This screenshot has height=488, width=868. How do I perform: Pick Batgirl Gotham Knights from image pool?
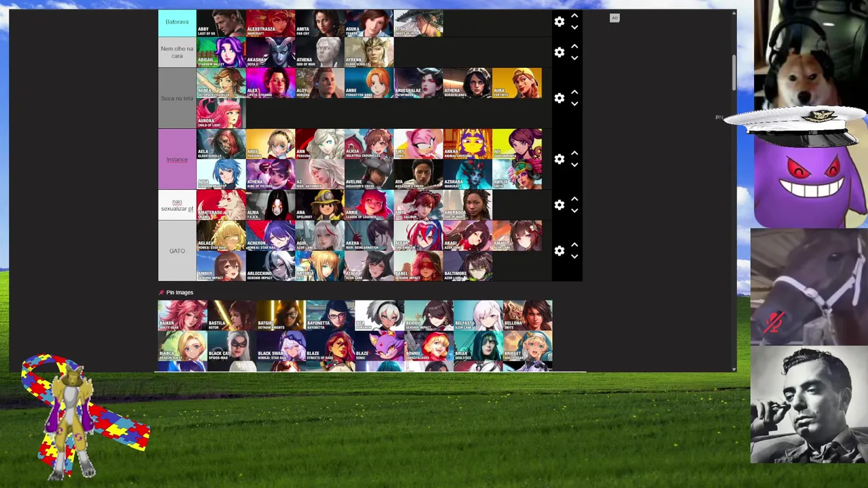pos(281,315)
